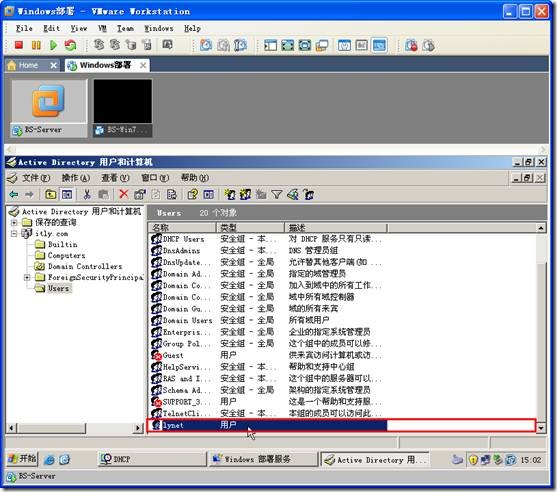Click the list scrollbar down arrow
The width and height of the screenshot is (557, 492).
click(x=541, y=428)
